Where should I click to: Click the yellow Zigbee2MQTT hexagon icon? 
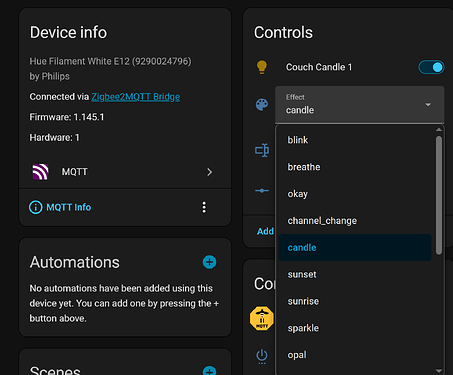click(x=262, y=318)
